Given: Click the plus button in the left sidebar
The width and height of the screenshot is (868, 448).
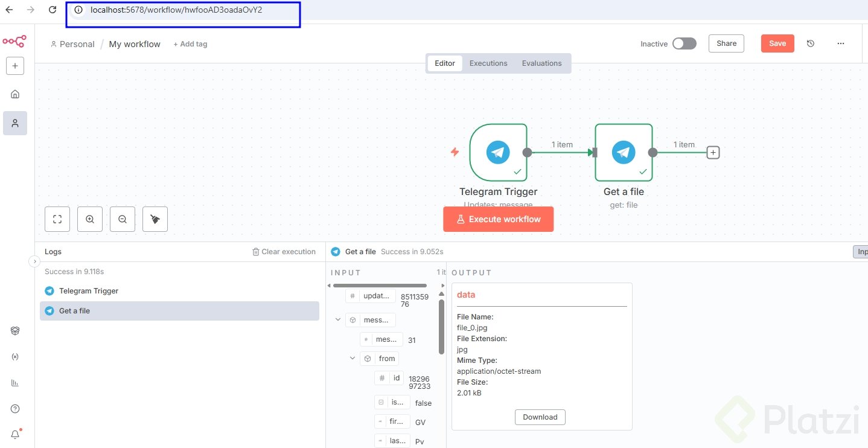Looking at the screenshot, I should coord(15,66).
